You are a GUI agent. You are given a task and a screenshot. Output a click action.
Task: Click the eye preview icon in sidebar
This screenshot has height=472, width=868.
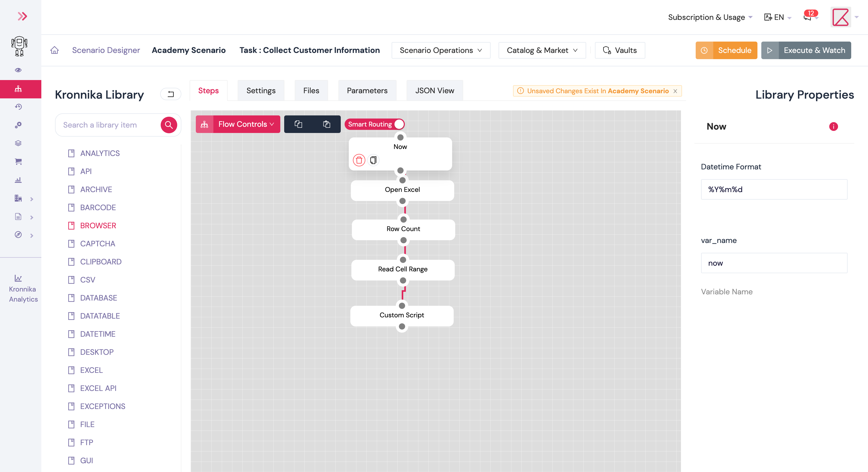click(18, 70)
